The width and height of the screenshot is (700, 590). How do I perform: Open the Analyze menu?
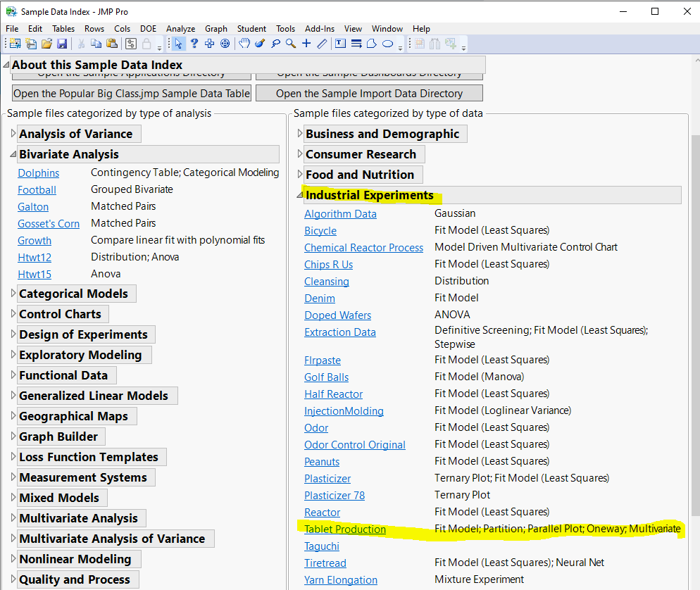click(181, 29)
